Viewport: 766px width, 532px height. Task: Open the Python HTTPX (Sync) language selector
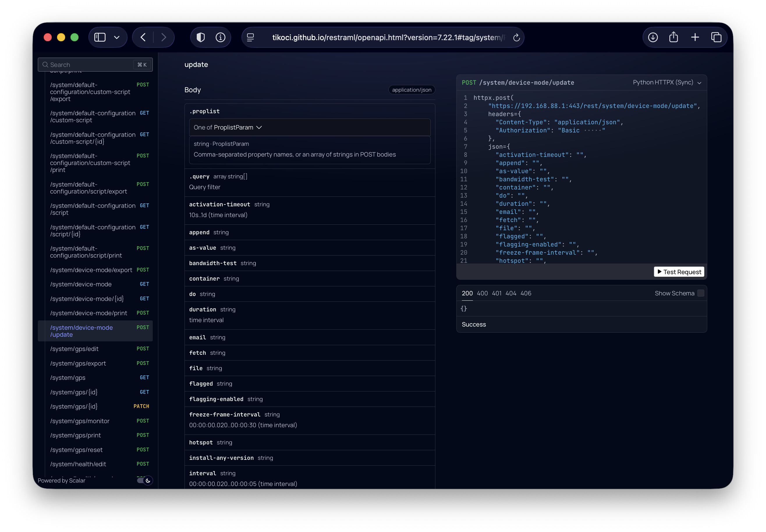[667, 82]
